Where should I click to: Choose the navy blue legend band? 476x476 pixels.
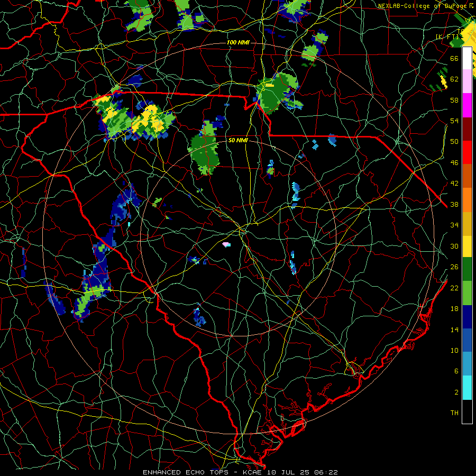point(467,317)
